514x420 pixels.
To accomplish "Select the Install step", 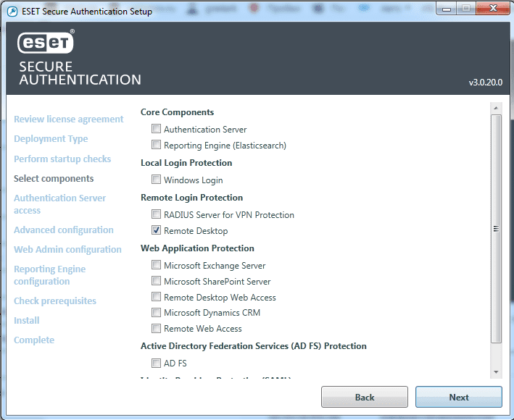I will point(27,321).
